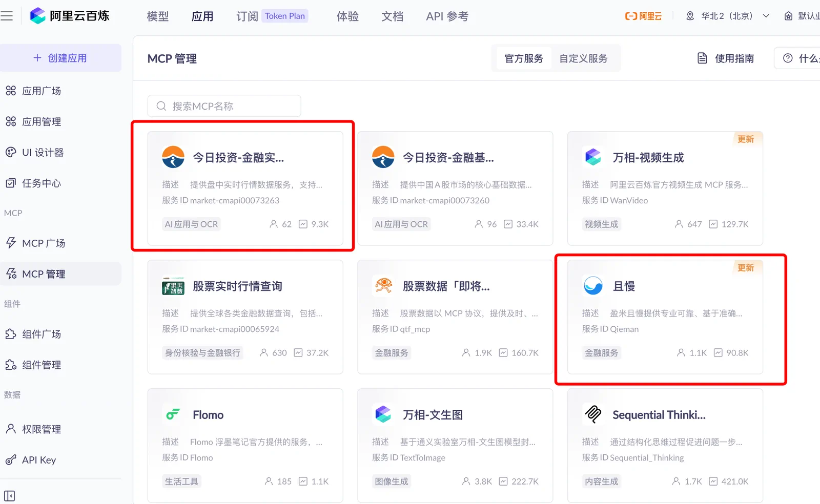Click the 组件管理 puzzle icon
820x504 pixels.
pyautogui.click(x=11, y=365)
